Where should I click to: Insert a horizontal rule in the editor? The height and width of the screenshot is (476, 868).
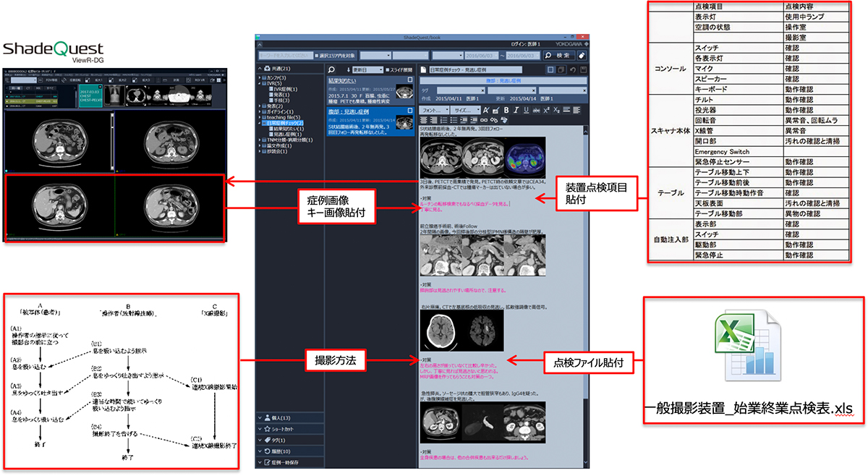(567, 110)
